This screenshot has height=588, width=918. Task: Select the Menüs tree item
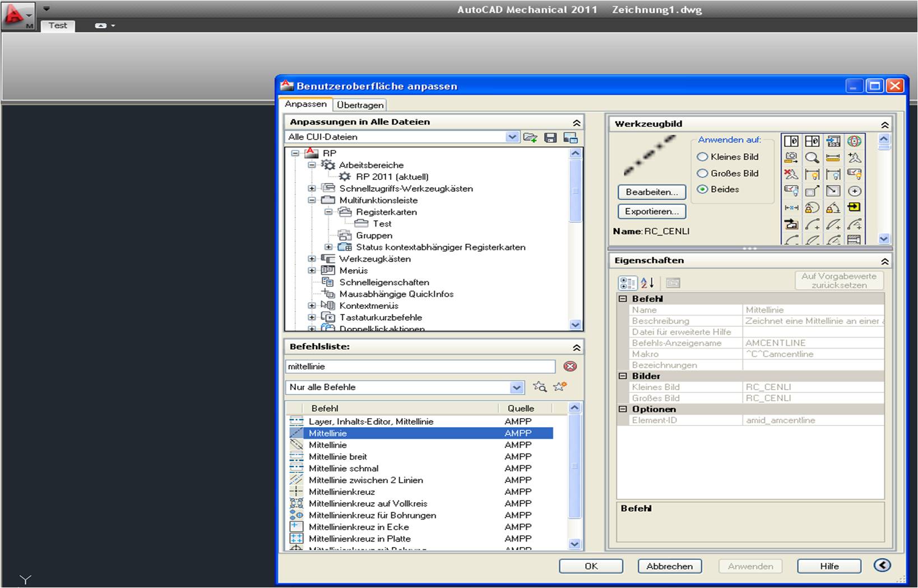coord(353,271)
